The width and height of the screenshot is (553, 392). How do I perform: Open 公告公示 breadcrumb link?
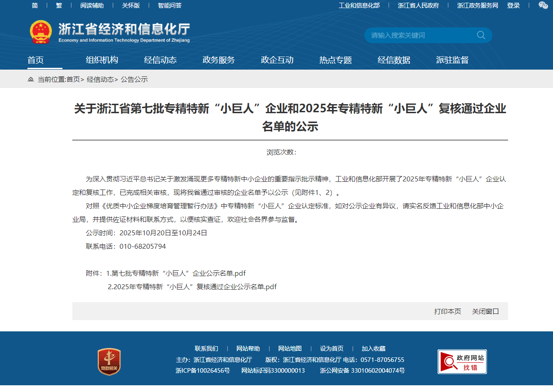pos(134,79)
